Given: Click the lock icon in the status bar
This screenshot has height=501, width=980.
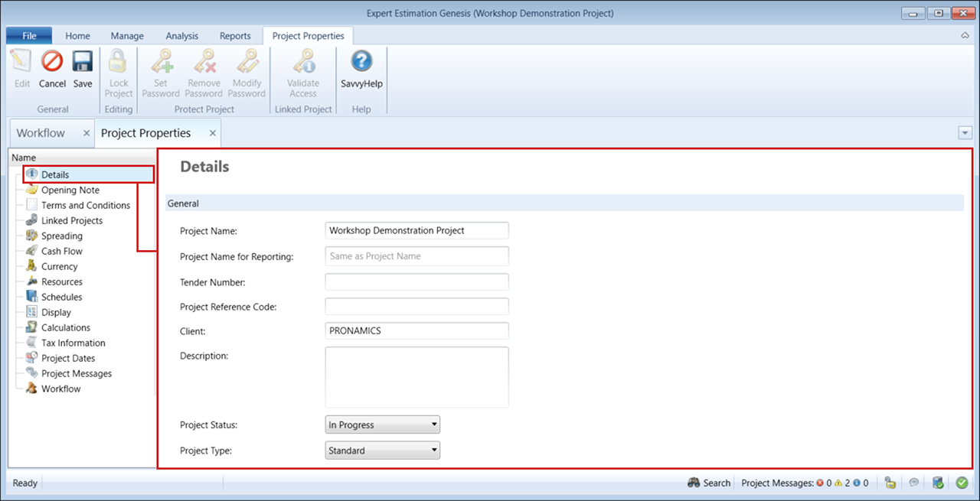Looking at the screenshot, I should click(890, 483).
